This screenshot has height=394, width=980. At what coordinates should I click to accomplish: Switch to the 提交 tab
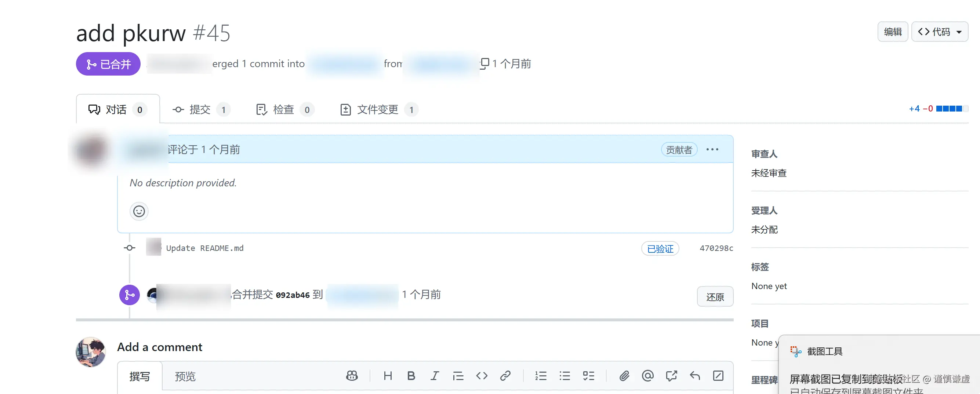[x=200, y=110]
